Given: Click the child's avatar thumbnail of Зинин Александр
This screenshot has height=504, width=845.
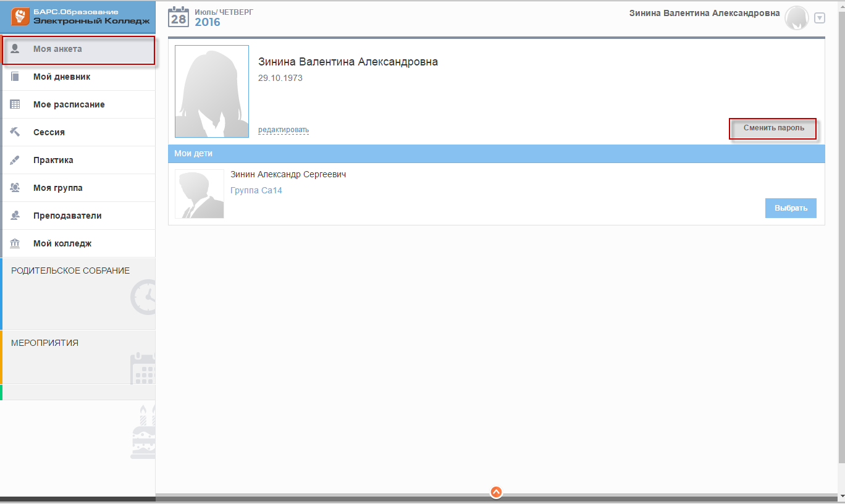Looking at the screenshot, I should [200, 194].
